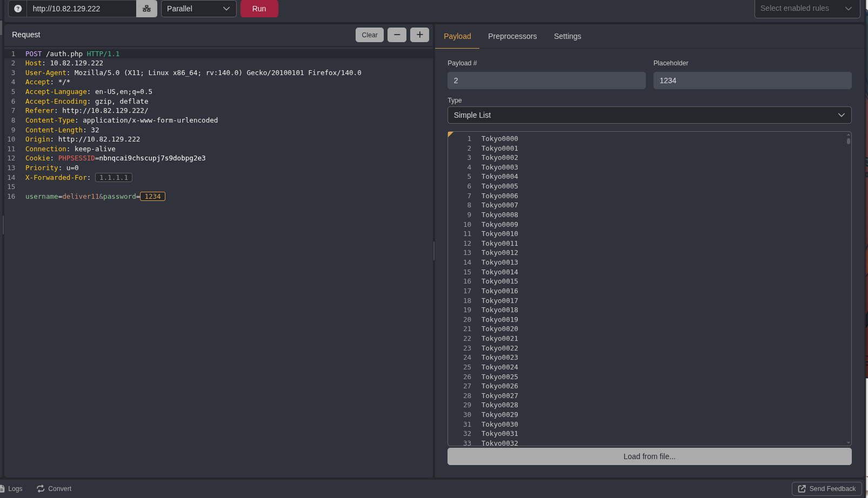
Task: Open the network connection settings icon
Action: (x=146, y=9)
